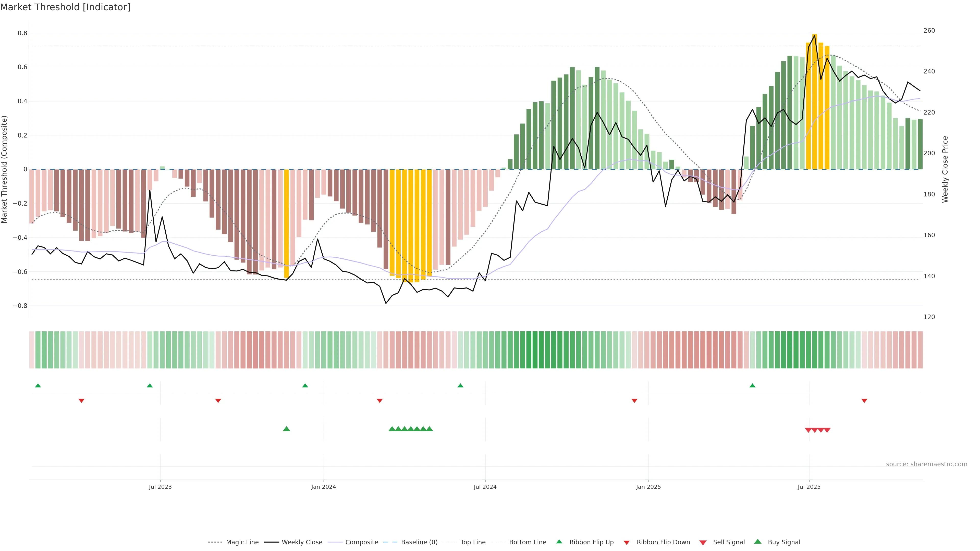Click the first sell signal triangle near Jul 2025
The image size is (980, 551).
pyautogui.click(x=808, y=430)
